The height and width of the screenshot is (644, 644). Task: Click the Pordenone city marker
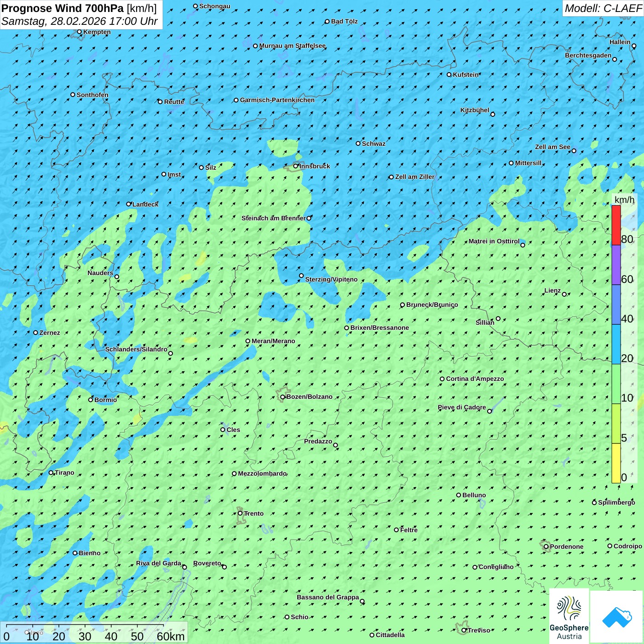546,546
